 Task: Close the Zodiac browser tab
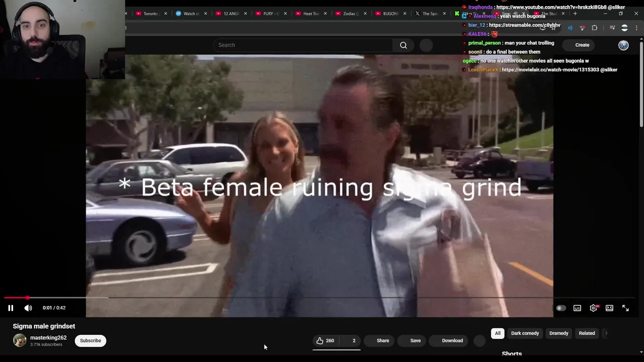[x=365, y=14]
